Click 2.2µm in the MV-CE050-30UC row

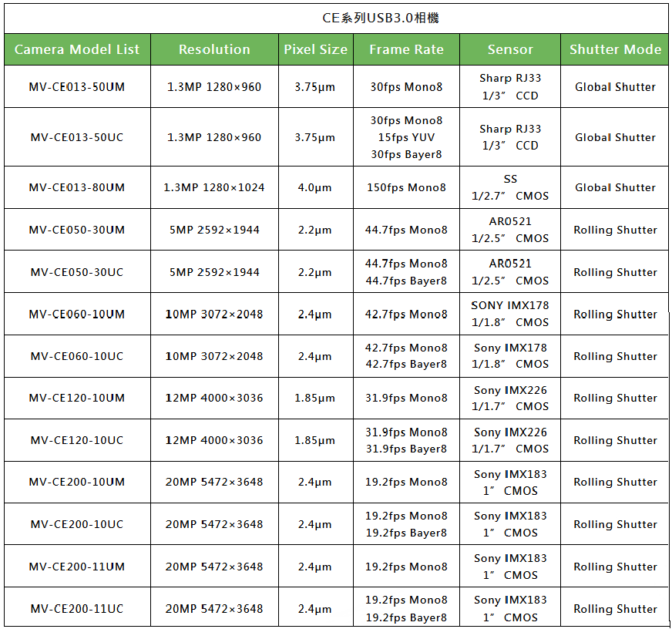(x=315, y=272)
